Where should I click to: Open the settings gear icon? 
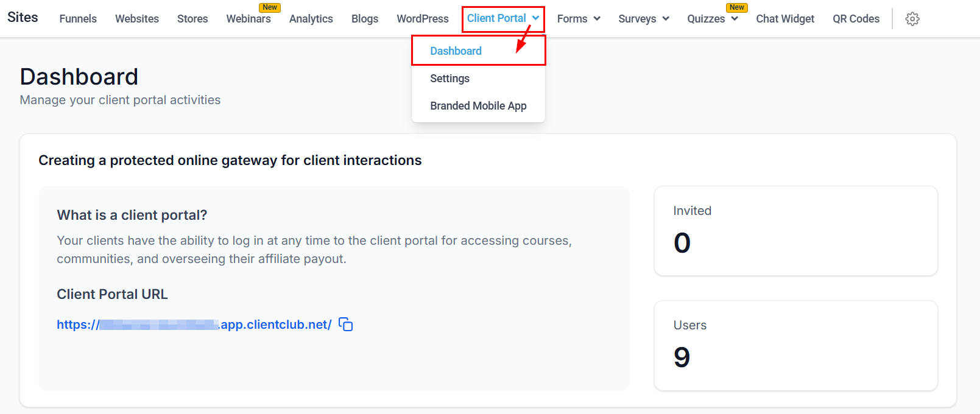coord(912,19)
